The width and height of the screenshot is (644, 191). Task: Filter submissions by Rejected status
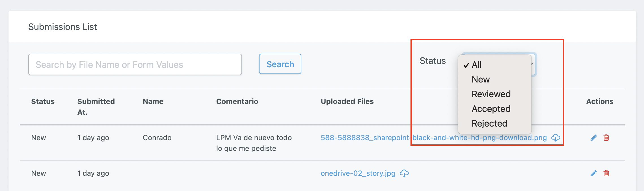[495, 123]
